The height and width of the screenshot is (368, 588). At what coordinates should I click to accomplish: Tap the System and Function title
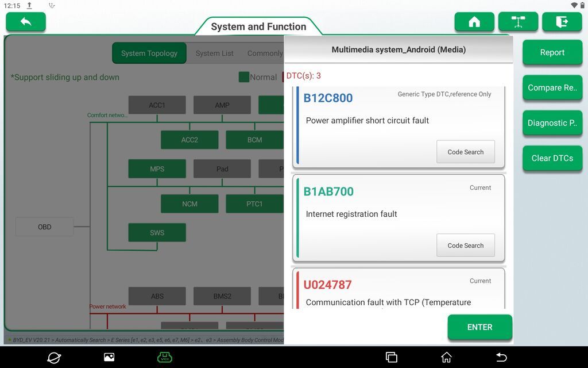[258, 26]
